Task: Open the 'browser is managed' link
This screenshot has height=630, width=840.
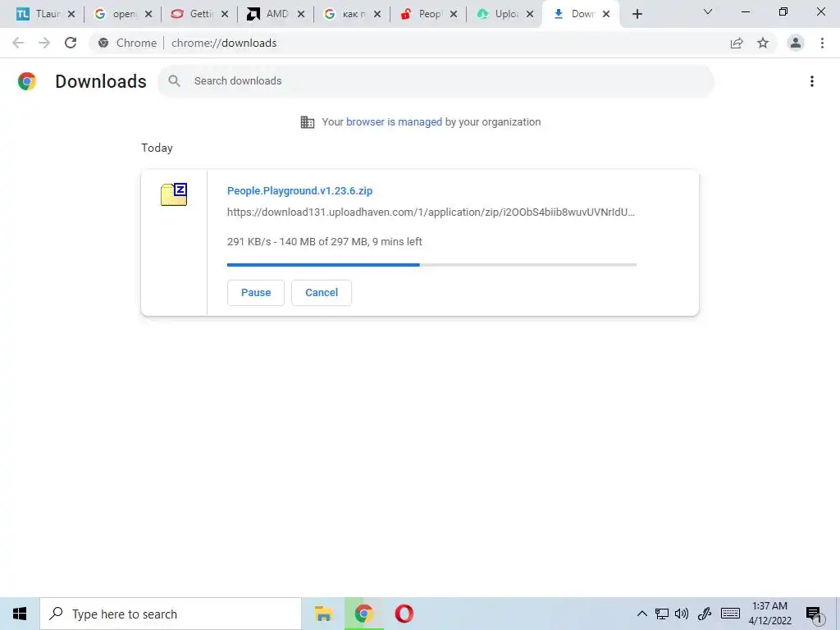Action: click(x=395, y=122)
